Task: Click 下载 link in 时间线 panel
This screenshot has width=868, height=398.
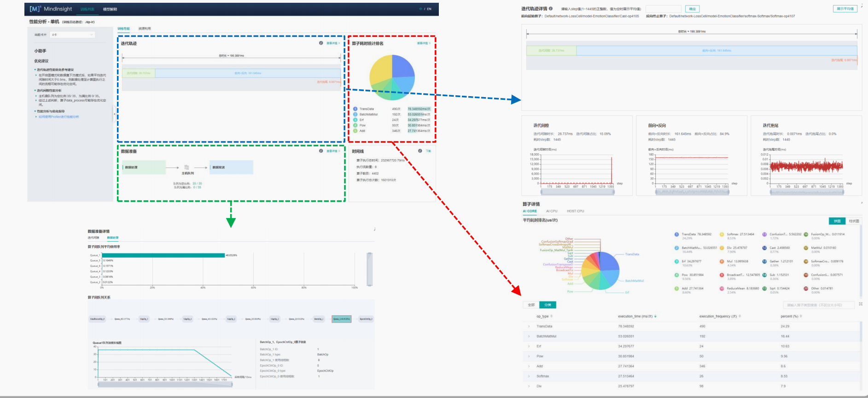Action: point(429,151)
